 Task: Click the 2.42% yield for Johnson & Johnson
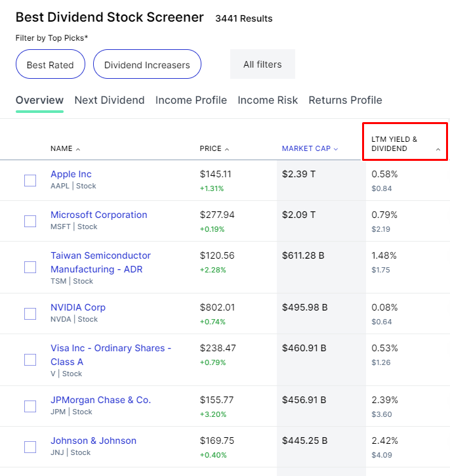click(384, 441)
